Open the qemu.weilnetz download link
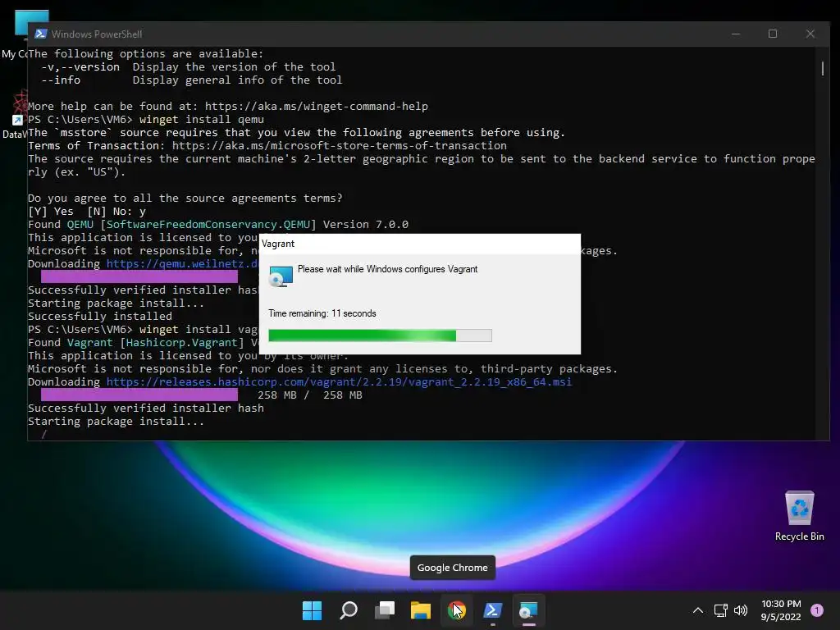The height and width of the screenshot is (630, 840). point(183,263)
